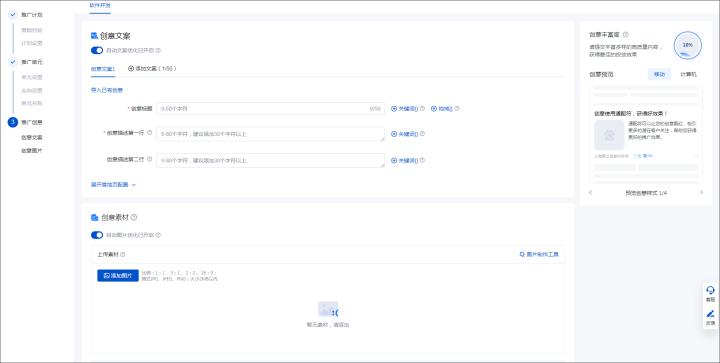The width and height of the screenshot is (720, 363).
Task: Click the creative richness percentage circle
Action: (687, 45)
